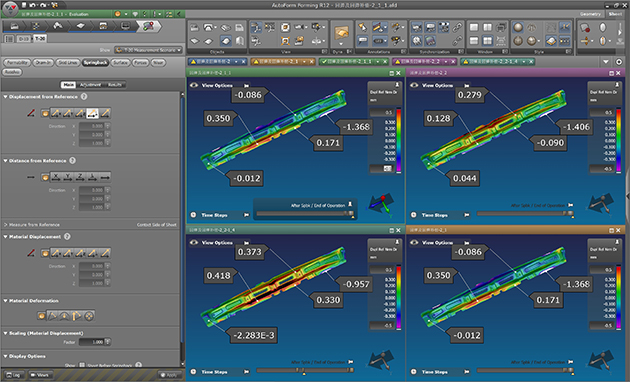The width and height of the screenshot is (630, 382).
Task: Open the T-30 Measurement Scenario dropdown
Action: click(148, 50)
